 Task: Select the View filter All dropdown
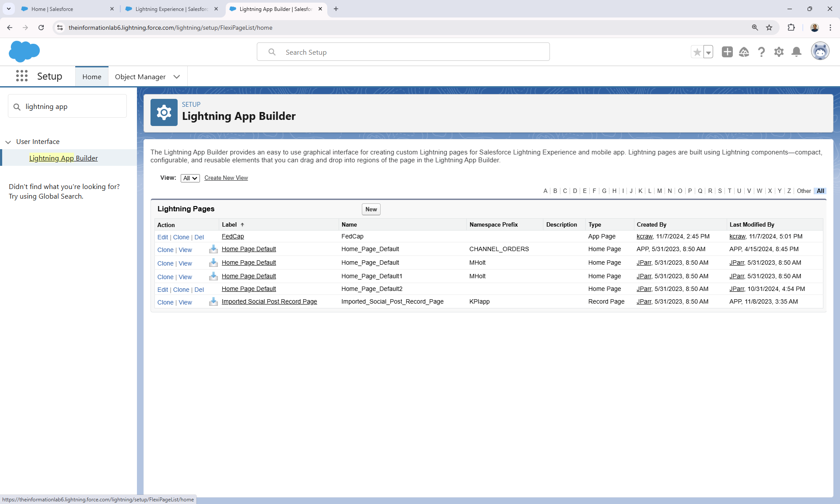tap(189, 178)
